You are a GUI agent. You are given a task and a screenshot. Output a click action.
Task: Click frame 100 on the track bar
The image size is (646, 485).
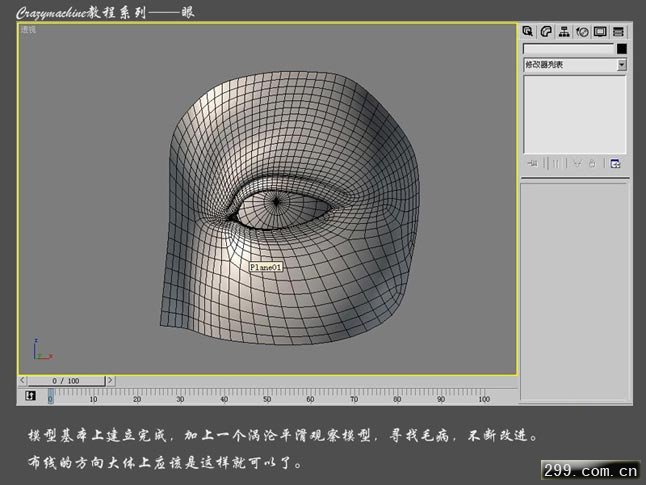pyautogui.click(x=484, y=399)
